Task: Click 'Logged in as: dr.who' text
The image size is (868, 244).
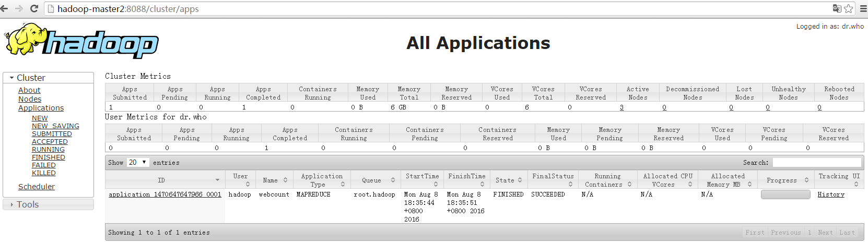Action: coord(830,26)
